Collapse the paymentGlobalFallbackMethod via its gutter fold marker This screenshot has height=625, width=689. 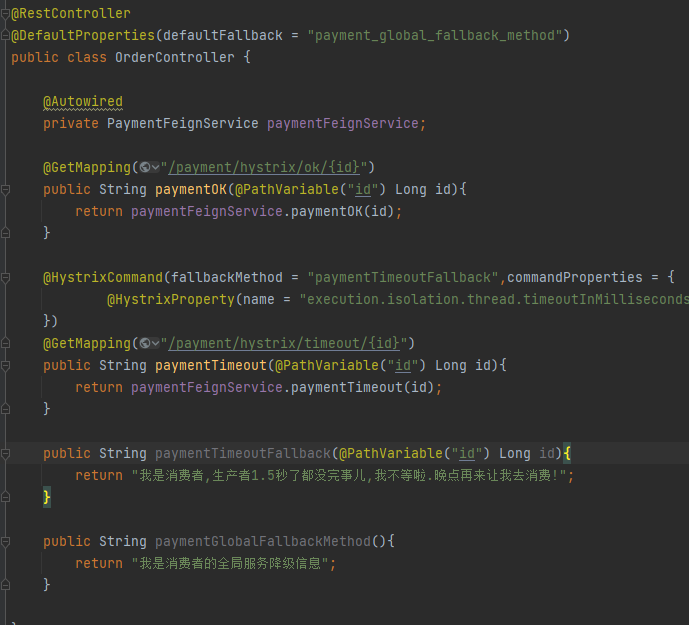5,541
